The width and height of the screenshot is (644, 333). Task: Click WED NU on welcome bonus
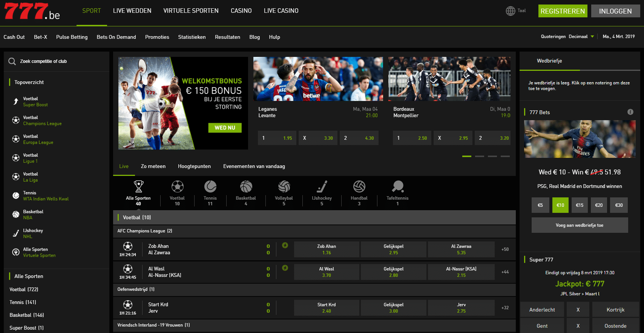(225, 128)
